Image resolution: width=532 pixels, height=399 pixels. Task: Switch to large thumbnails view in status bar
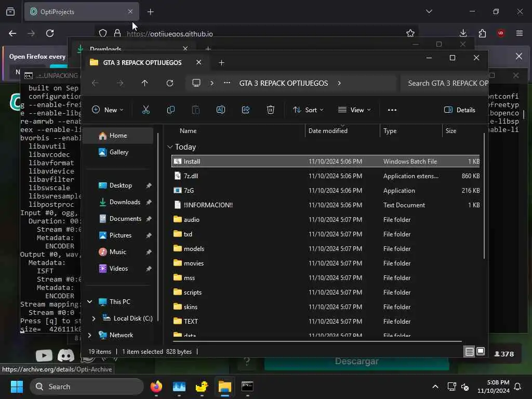click(x=481, y=352)
